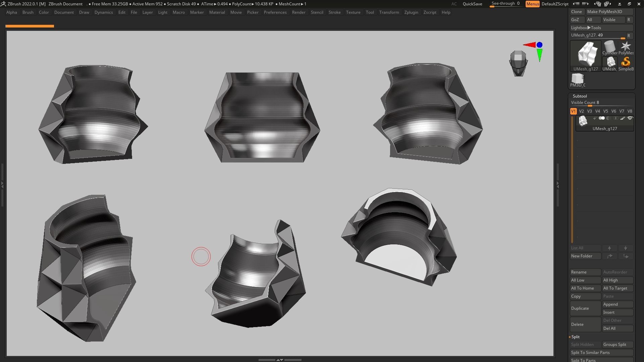Pick the PolyMesh star tool icon
This screenshot has height=362, width=644.
click(x=626, y=48)
